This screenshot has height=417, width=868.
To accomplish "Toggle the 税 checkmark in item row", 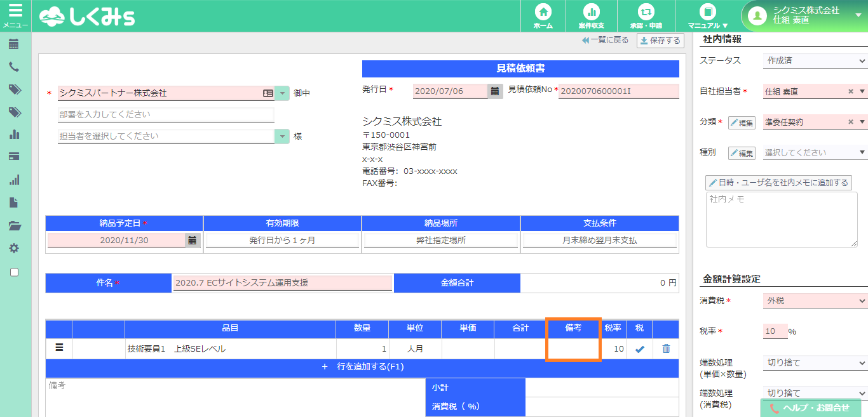I will pos(639,348).
